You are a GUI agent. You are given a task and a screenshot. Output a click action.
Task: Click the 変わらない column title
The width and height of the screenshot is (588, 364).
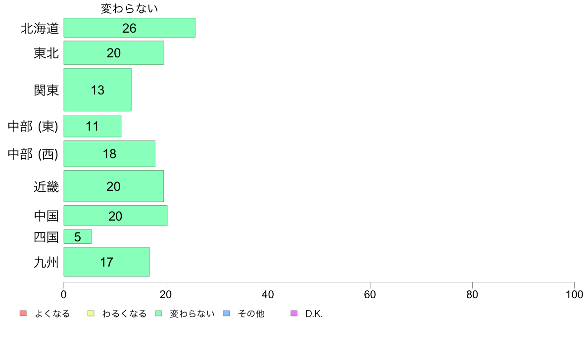click(x=129, y=8)
